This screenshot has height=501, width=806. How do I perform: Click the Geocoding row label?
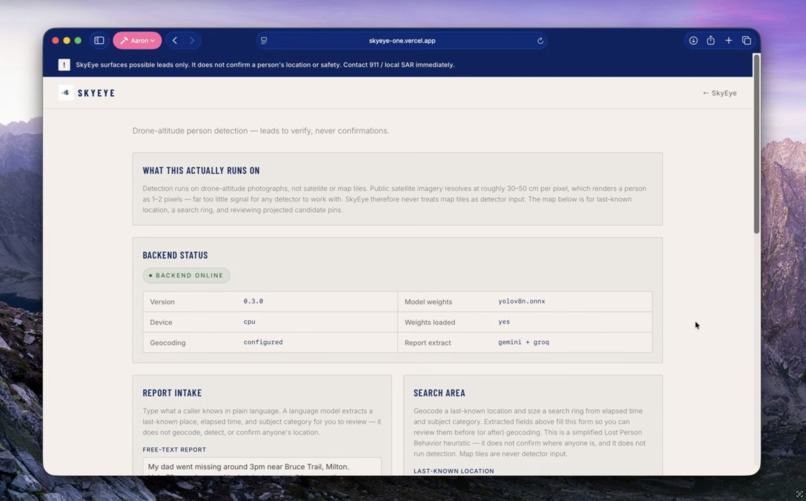point(168,343)
